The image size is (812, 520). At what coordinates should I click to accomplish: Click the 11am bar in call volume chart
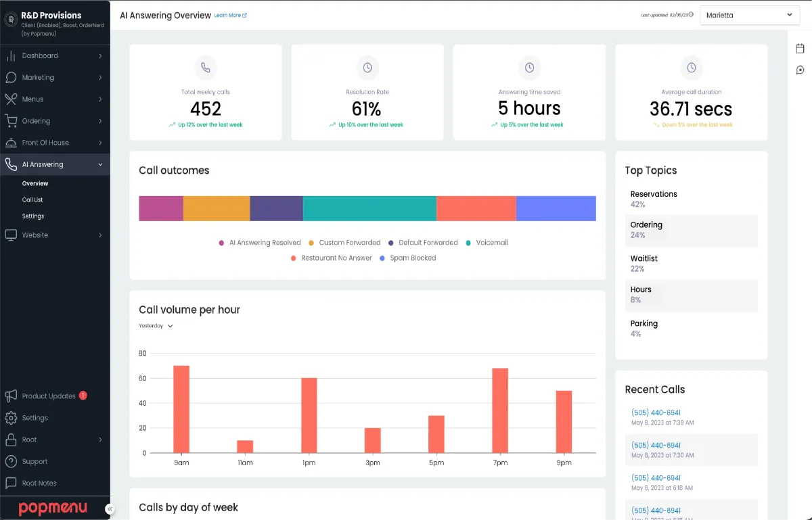tap(245, 446)
